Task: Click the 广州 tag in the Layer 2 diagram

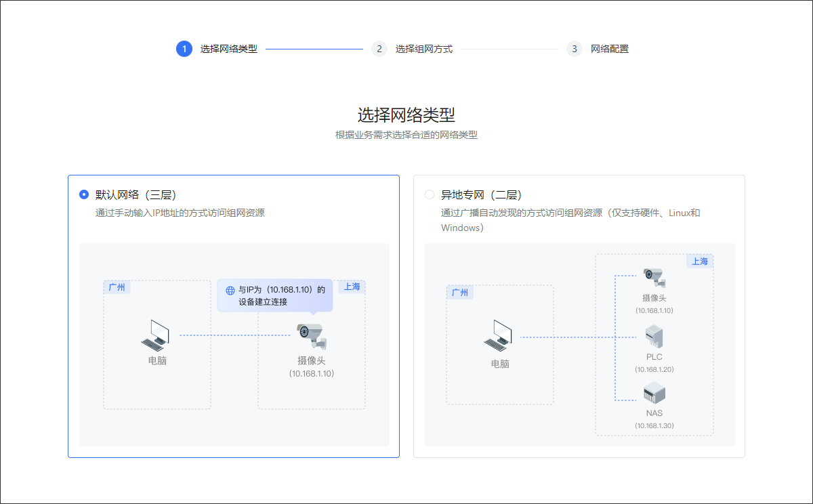Action: point(460,293)
